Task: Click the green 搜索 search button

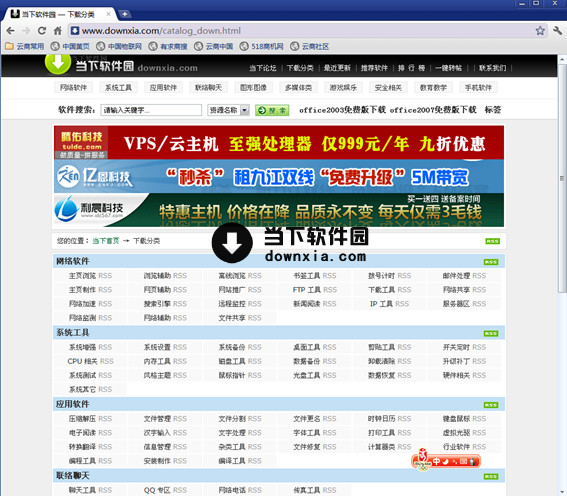Action: (x=272, y=110)
